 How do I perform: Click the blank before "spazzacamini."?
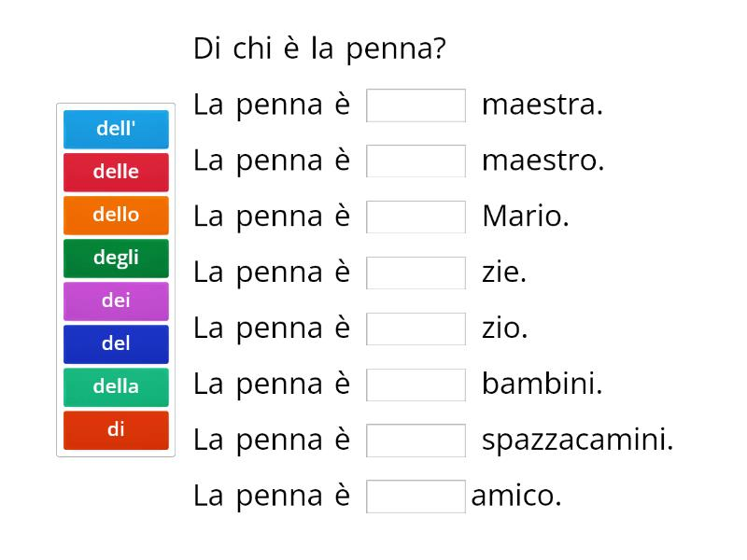[x=416, y=441]
